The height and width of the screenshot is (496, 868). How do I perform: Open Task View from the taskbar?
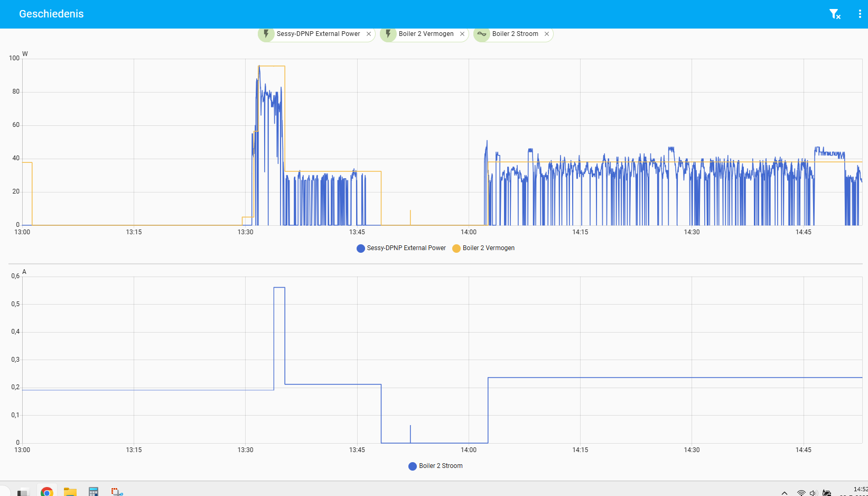(23, 492)
